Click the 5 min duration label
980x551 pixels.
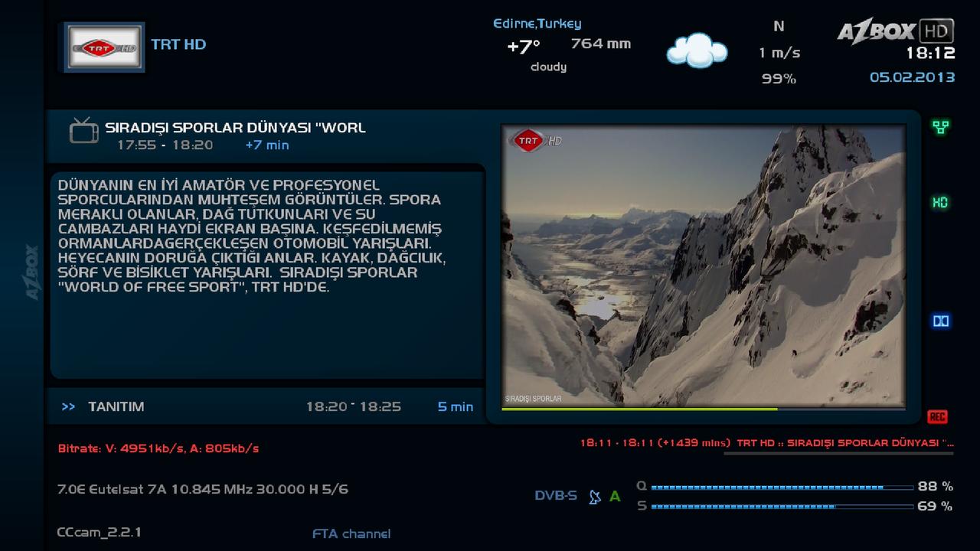(456, 407)
